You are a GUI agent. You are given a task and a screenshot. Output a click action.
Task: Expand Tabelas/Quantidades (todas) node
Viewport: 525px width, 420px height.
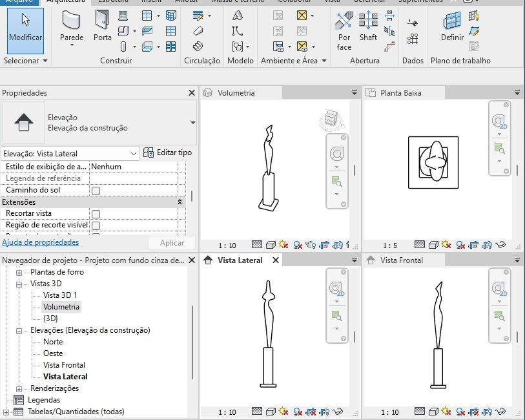point(6,412)
